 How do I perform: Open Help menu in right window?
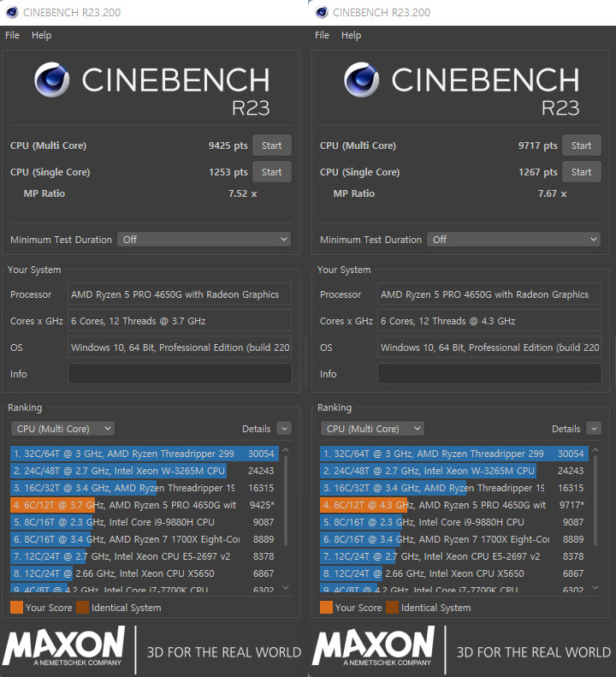pyautogui.click(x=351, y=35)
